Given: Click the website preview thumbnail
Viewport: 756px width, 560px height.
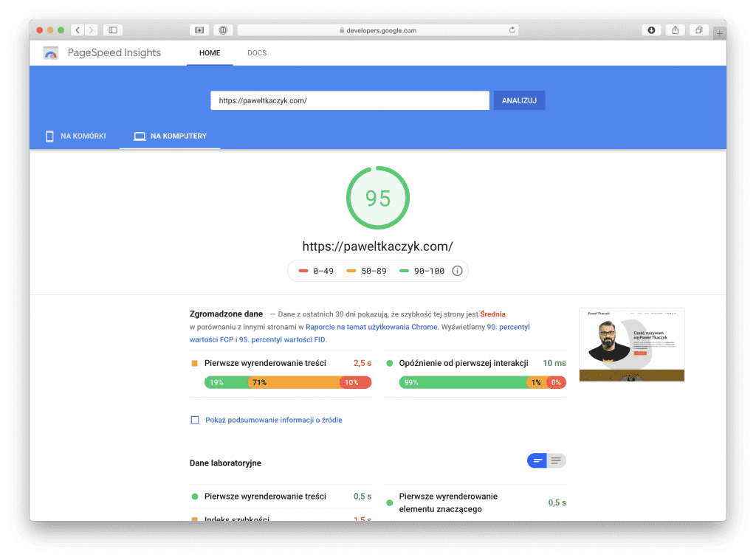Looking at the screenshot, I should click(631, 345).
